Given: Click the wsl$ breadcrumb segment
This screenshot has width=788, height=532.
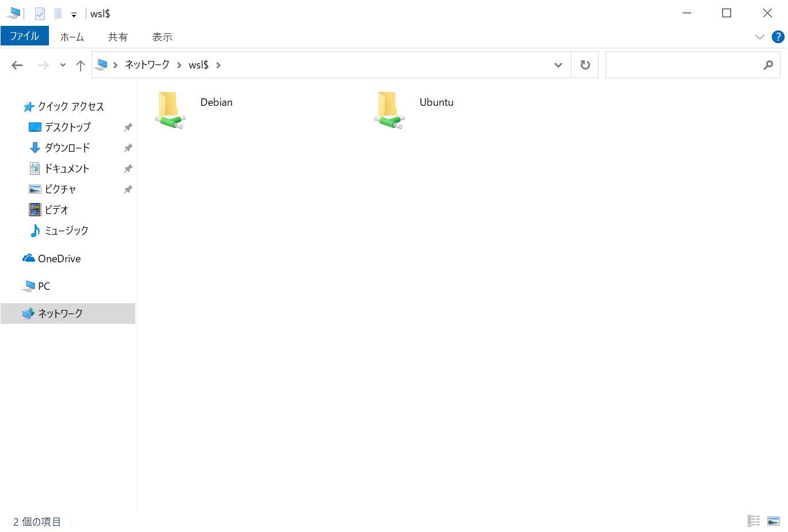Looking at the screenshot, I should pos(199,65).
